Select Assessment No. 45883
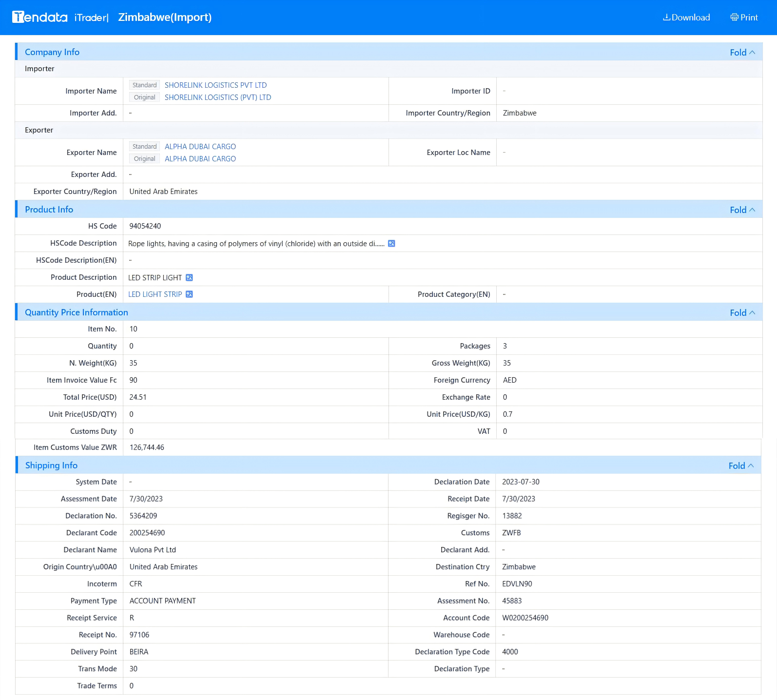The width and height of the screenshot is (777, 700). pyautogui.click(x=512, y=601)
